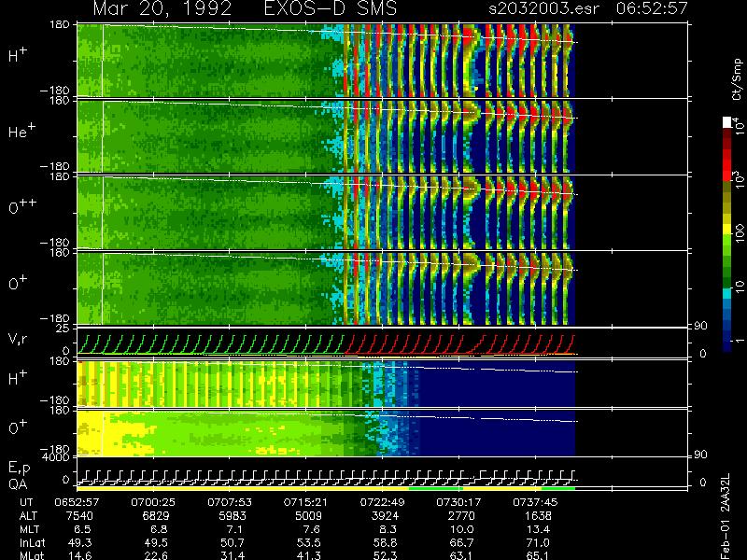Click the "Ct/Smp" color bar caption
The width and height of the screenshot is (747, 560).
737,79
